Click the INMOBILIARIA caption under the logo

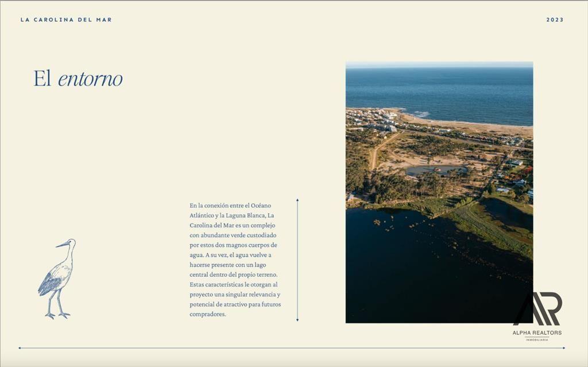point(537,339)
